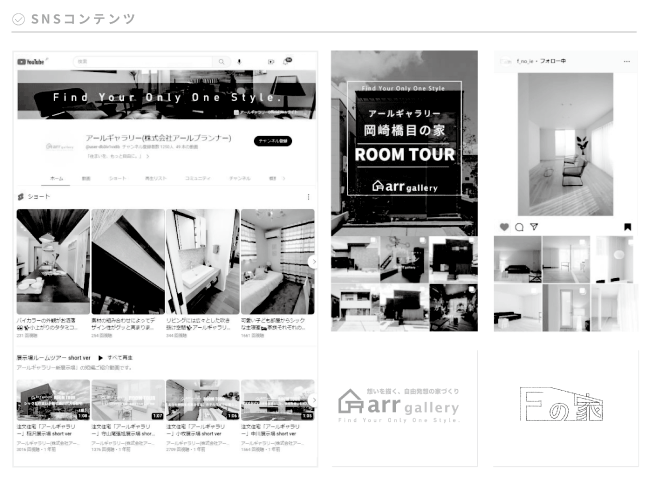Screen dimensions: 645x479
Task: Select the ホーム tab
Action: click(56, 179)
